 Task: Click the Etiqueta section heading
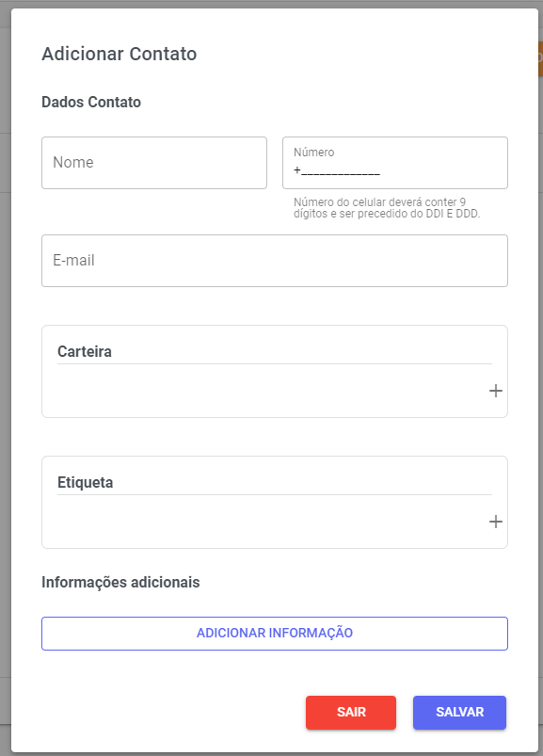click(x=86, y=483)
